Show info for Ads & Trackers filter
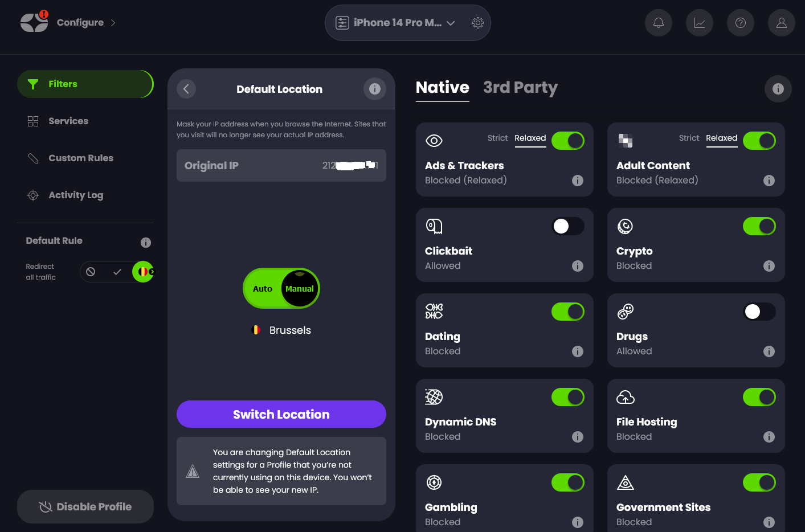Screen dimensions: 805x532 577,181
